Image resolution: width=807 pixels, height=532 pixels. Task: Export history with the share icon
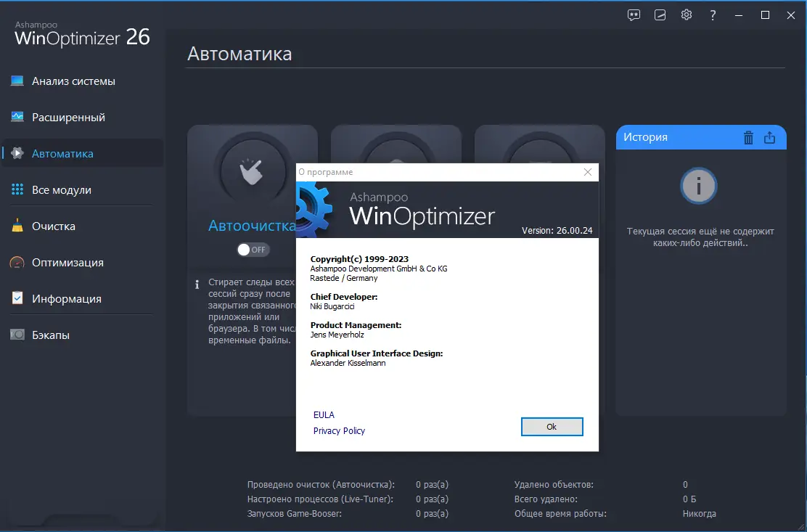(769, 137)
